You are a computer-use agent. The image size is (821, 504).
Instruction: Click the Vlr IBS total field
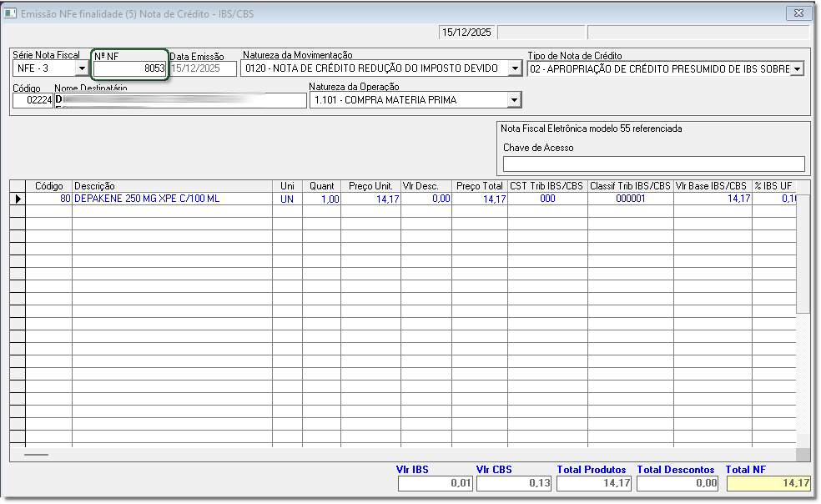pos(436,483)
